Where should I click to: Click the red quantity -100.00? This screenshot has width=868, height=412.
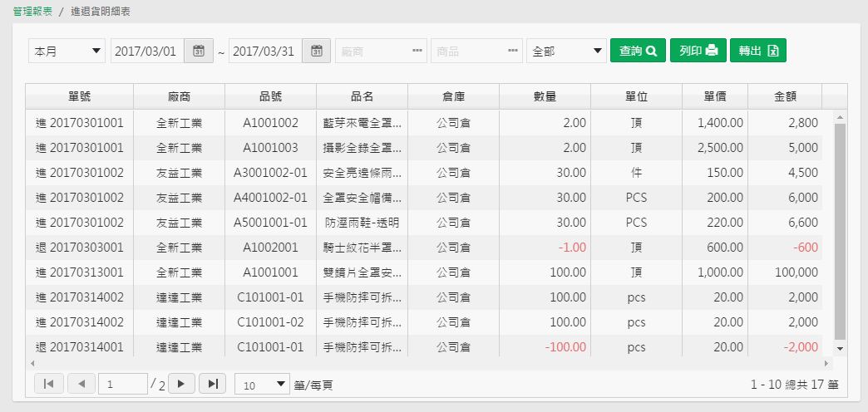(x=565, y=347)
